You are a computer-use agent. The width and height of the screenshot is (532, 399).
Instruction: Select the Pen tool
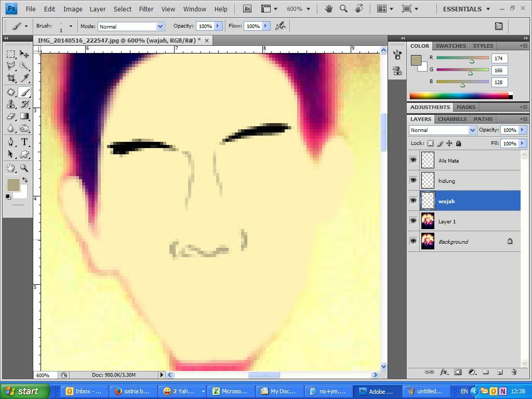11,142
